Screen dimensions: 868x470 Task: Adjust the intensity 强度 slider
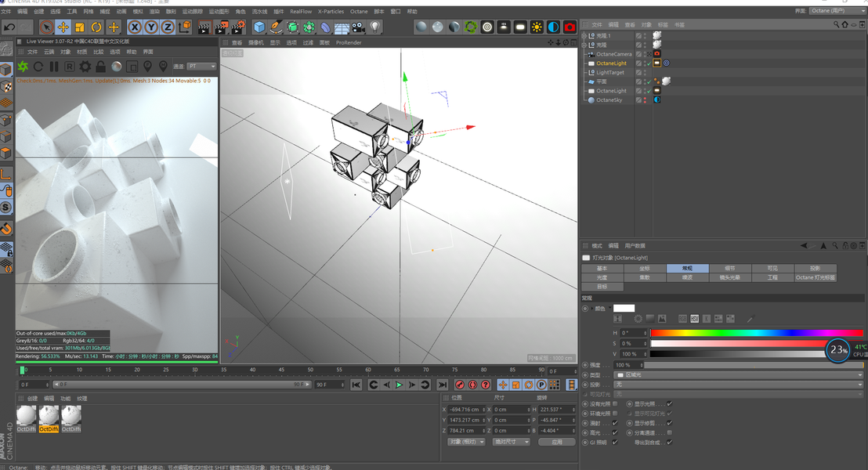click(753, 365)
